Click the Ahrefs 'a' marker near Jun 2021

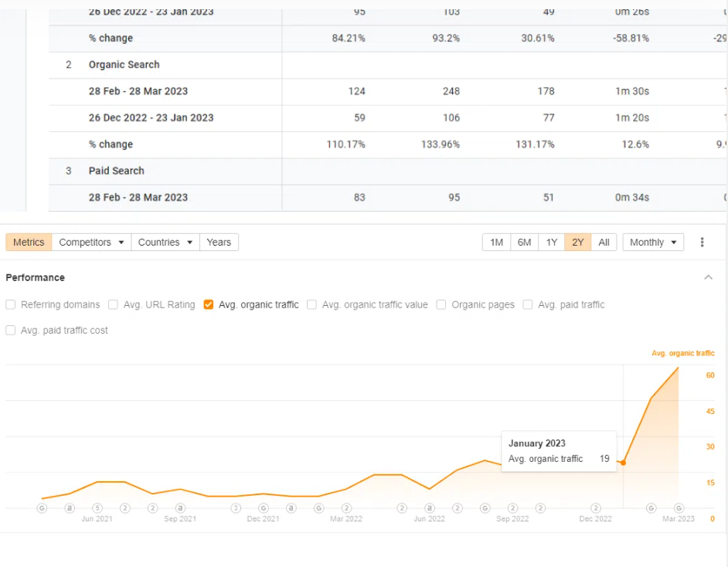(x=69, y=508)
